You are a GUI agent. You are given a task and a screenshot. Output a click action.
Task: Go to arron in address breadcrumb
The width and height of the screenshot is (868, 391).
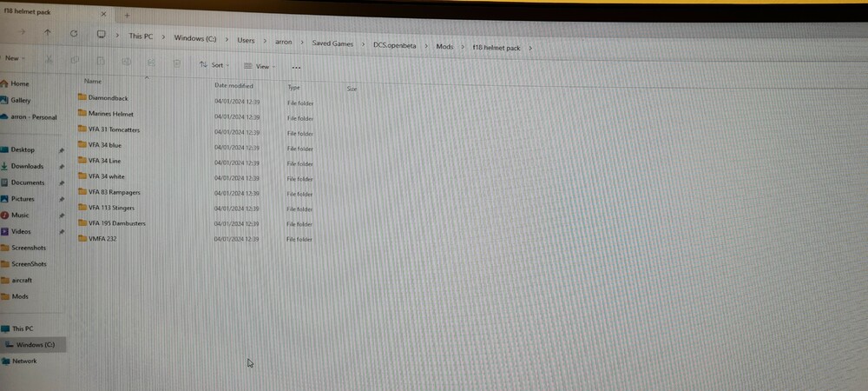pyautogui.click(x=284, y=42)
